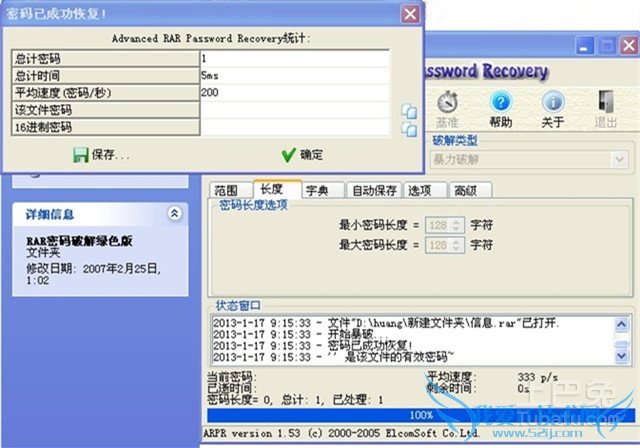Click the minimum password length field
Viewport: 640px width, 448px height.
[444, 225]
